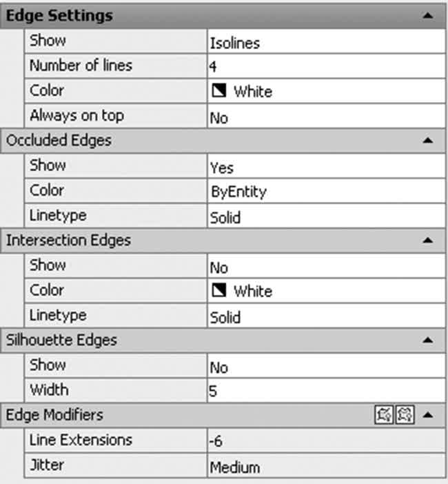Toggle Intersection Edges Show No value

pyautogui.click(x=327, y=265)
